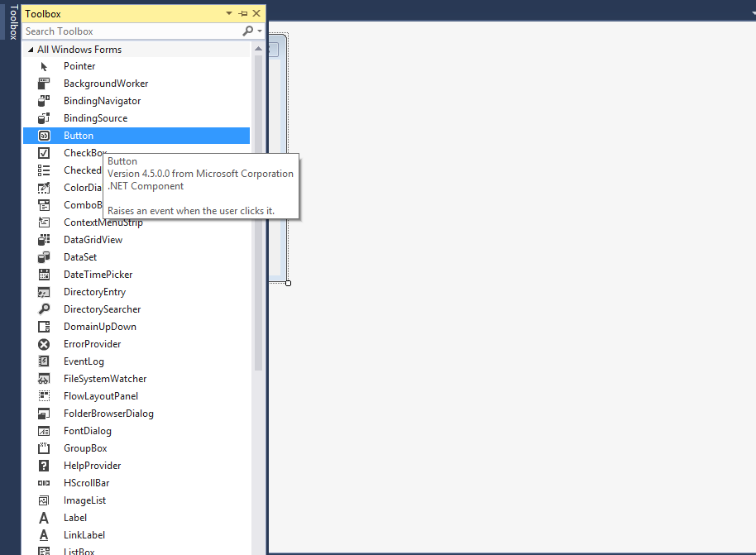The image size is (756, 555).
Task: Select the ErrorProvider text entry
Action: tap(93, 344)
